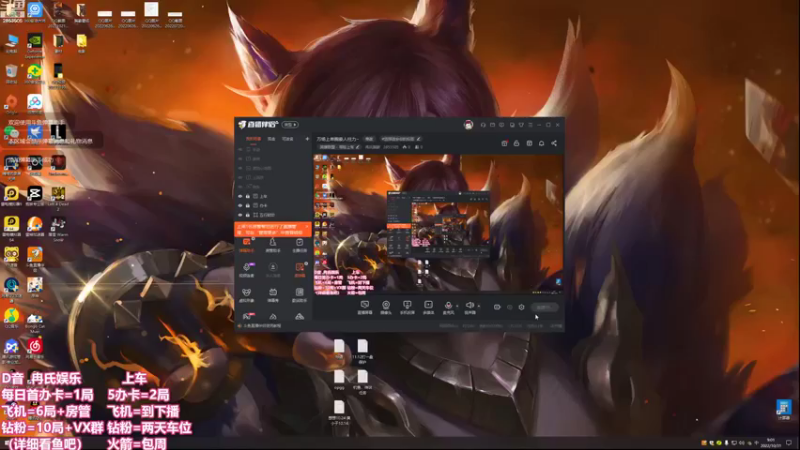Click the start streaming button
Image resolution: width=800 pixels, height=450 pixels.
544,307
